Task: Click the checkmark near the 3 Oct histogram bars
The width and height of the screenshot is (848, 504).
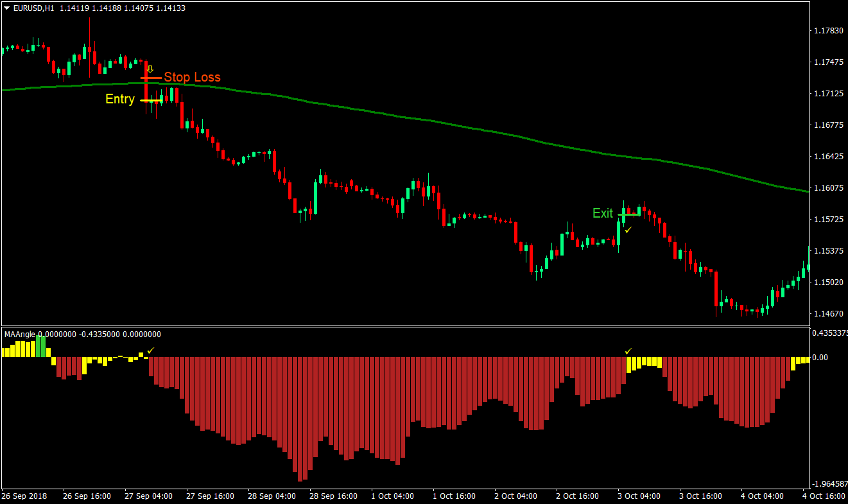Action: coord(628,351)
